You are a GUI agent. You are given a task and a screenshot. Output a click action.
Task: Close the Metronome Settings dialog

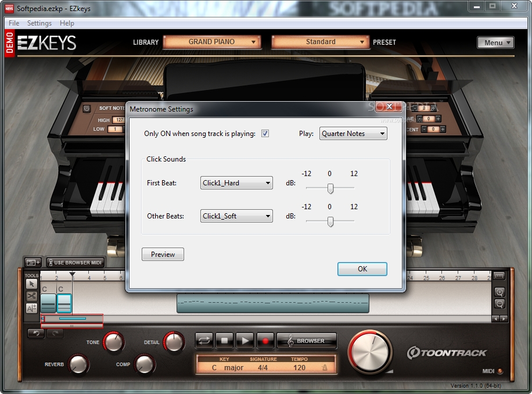390,106
